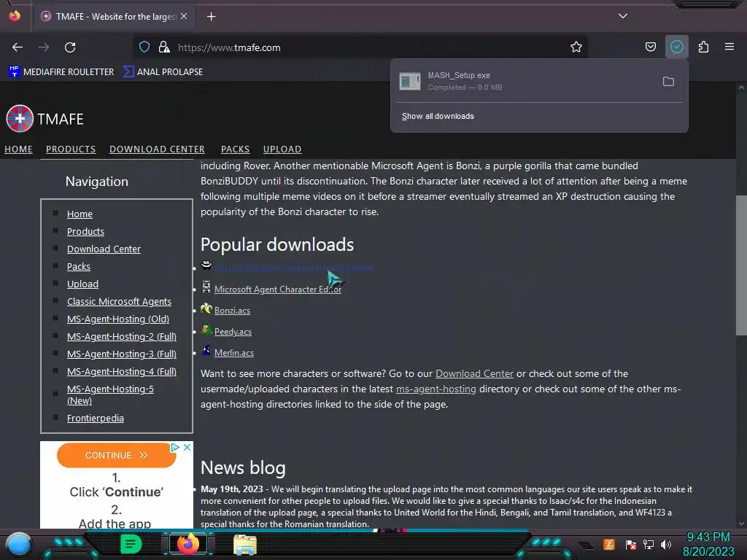The width and height of the screenshot is (747, 560).
Task: Open MS-Agent-Hosting-4 (Full) link
Action: 122,371
